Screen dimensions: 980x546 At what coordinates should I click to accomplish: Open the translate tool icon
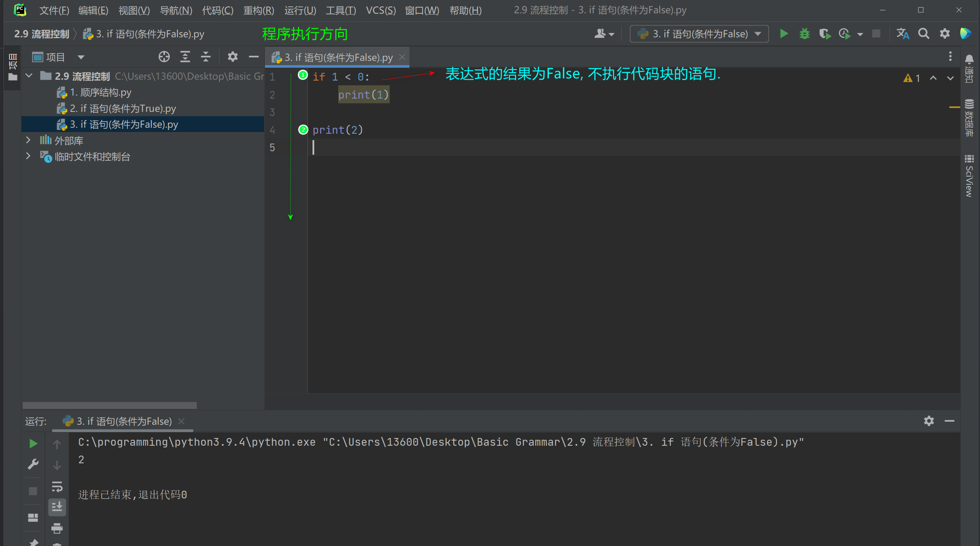(x=903, y=34)
